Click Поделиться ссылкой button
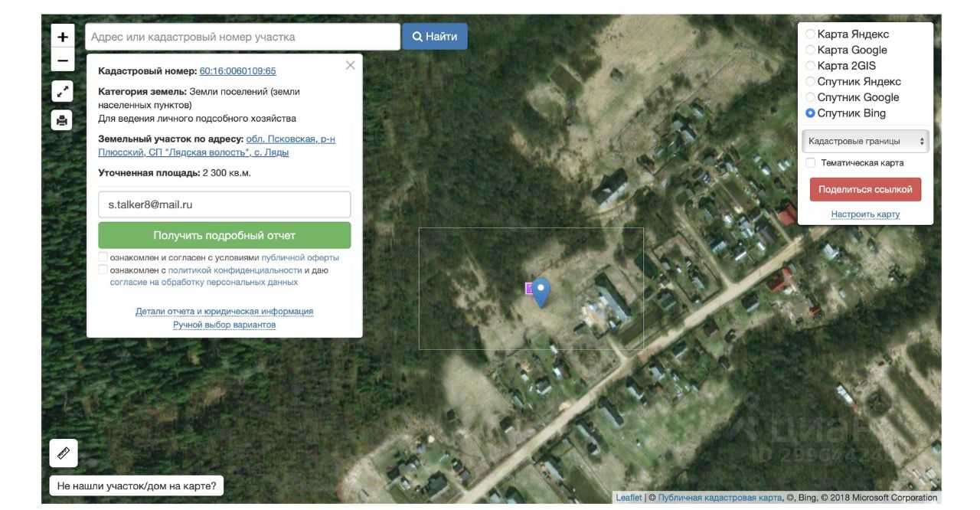 865,189
